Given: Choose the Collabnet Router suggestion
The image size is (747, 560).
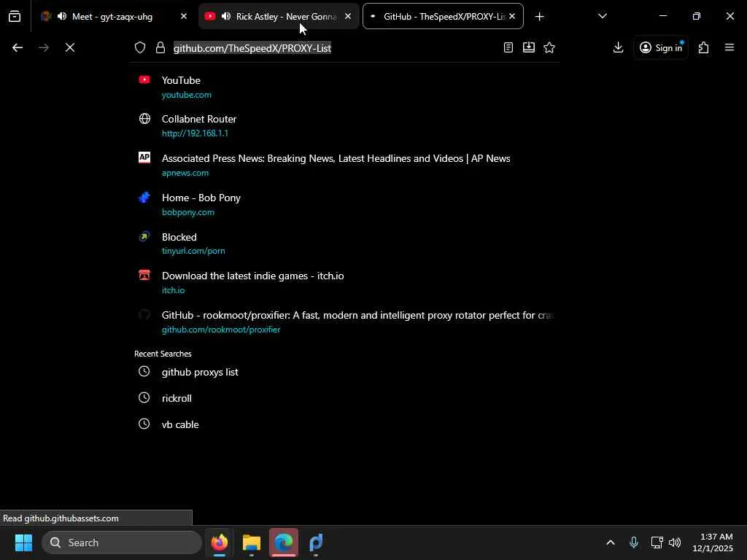Looking at the screenshot, I should pos(344,126).
